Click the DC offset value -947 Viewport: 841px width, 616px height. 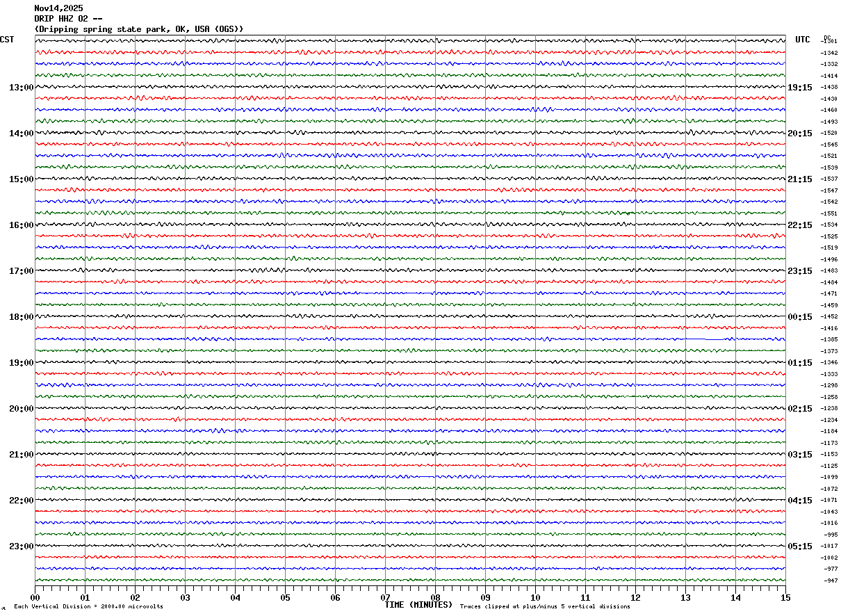click(831, 581)
